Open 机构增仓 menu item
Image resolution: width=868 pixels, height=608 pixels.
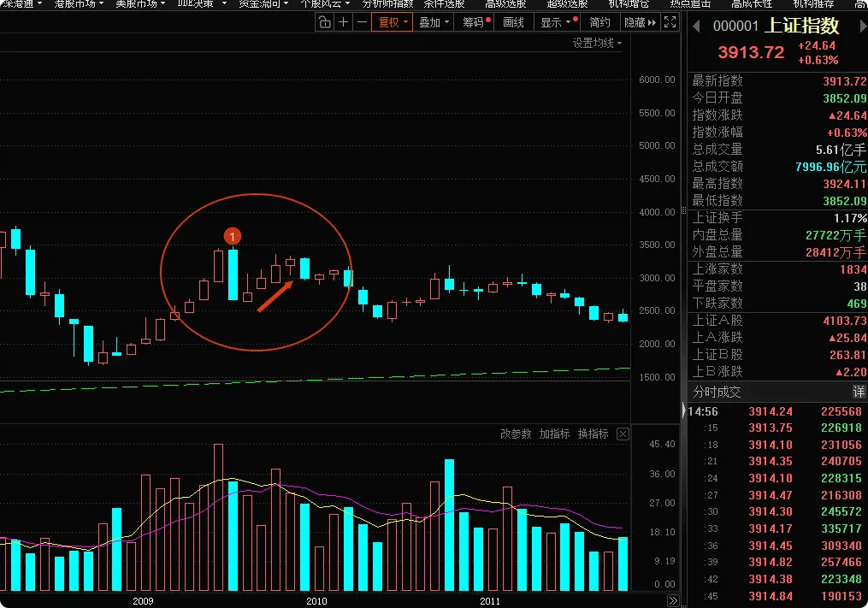click(x=629, y=4)
